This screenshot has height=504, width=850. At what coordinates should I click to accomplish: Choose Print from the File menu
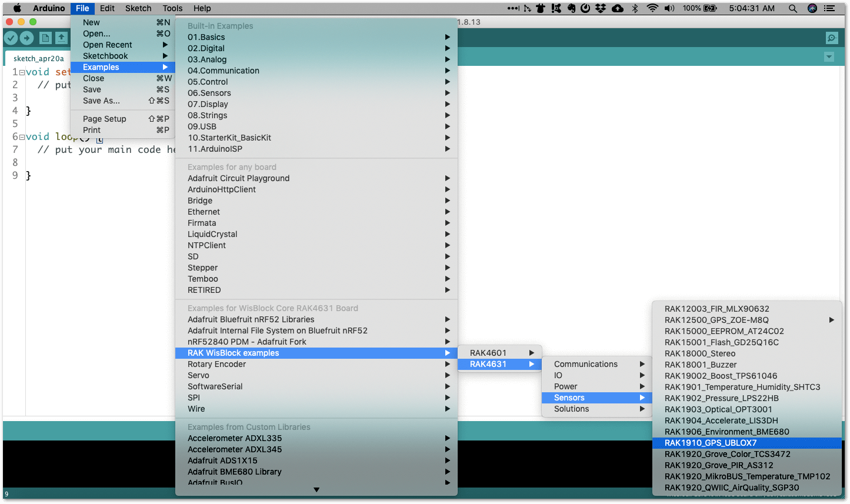(x=123, y=130)
